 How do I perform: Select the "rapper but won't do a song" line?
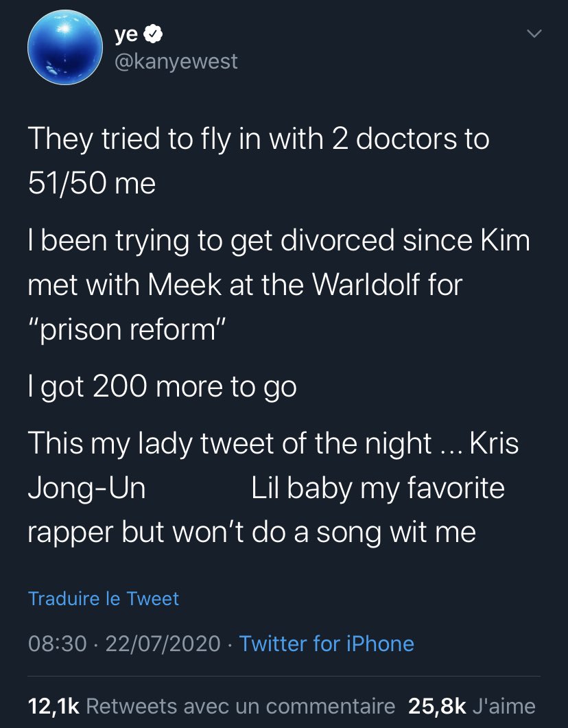pos(251,532)
